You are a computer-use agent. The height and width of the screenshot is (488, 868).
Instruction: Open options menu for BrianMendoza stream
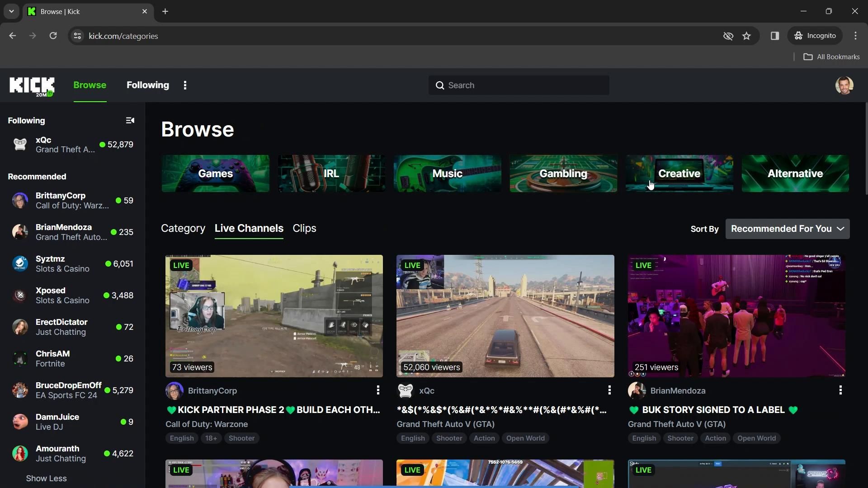point(840,390)
